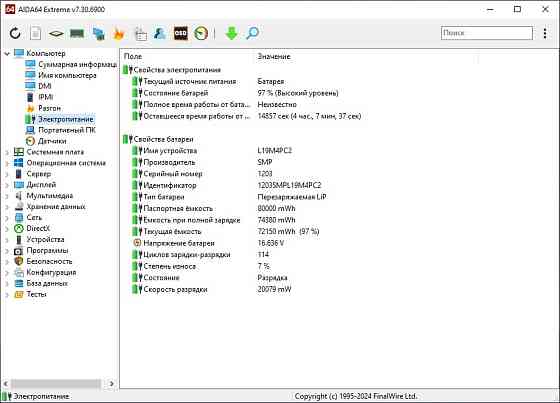This screenshot has width=560, height=403.
Task: Collapse the Компьютер tree node
Action: pos(7,54)
